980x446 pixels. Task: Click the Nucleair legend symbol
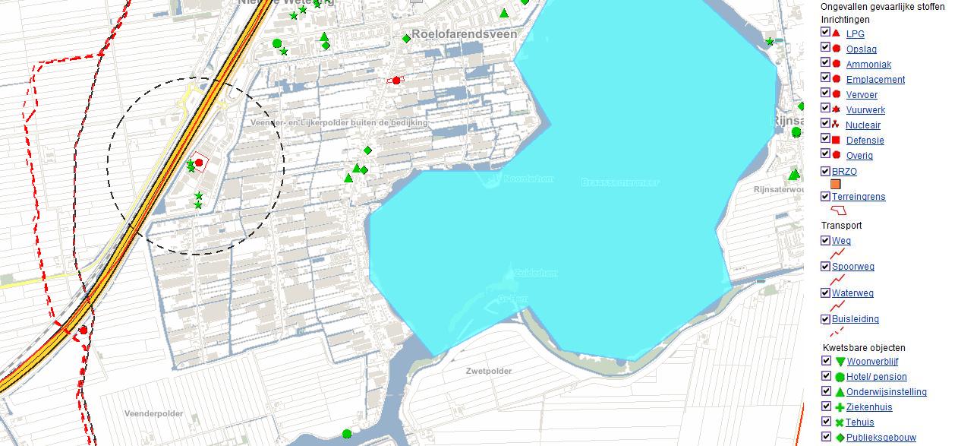[836, 125]
